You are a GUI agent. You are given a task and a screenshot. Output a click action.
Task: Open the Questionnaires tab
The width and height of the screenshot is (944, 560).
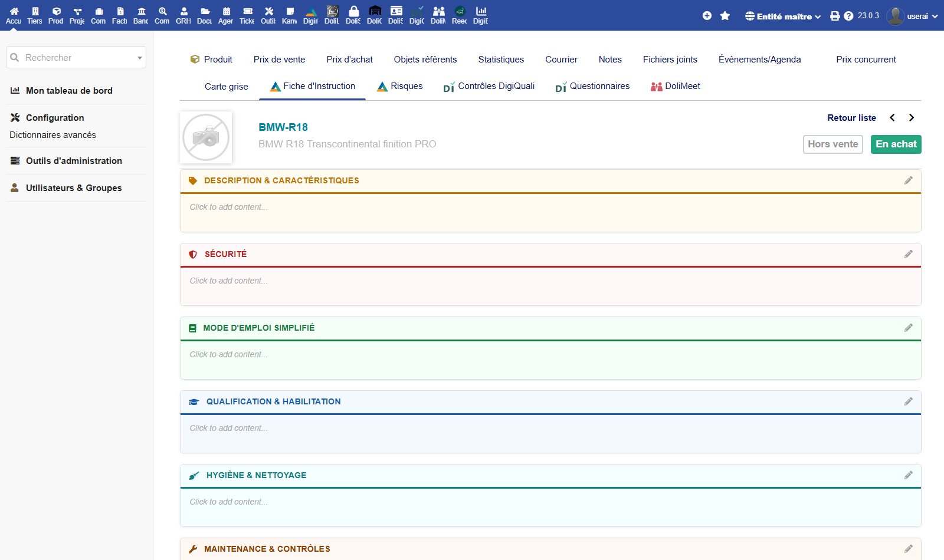coord(592,87)
